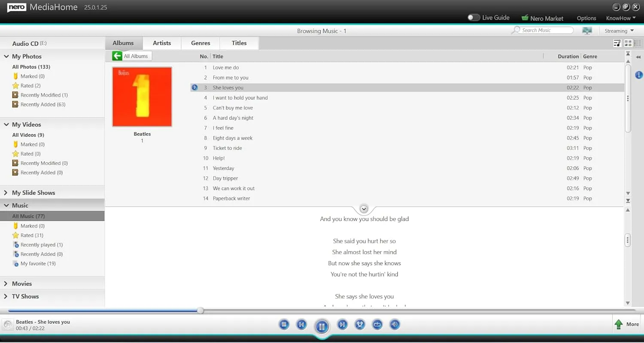Mute the audio volume
Viewport: 644px width, 343px height.
[395, 325]
